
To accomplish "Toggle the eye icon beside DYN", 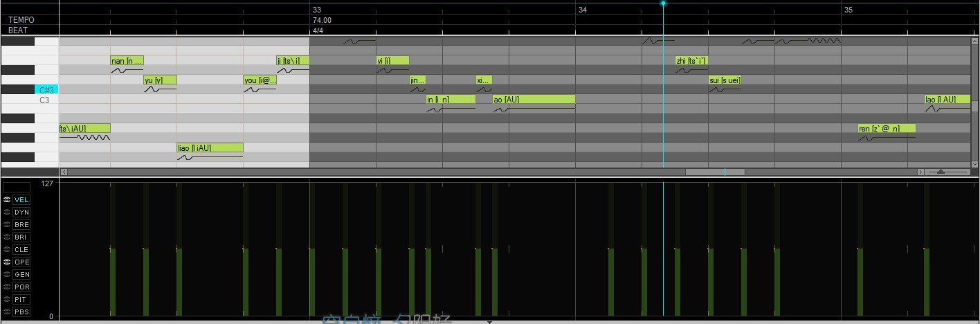I will 7,212.
